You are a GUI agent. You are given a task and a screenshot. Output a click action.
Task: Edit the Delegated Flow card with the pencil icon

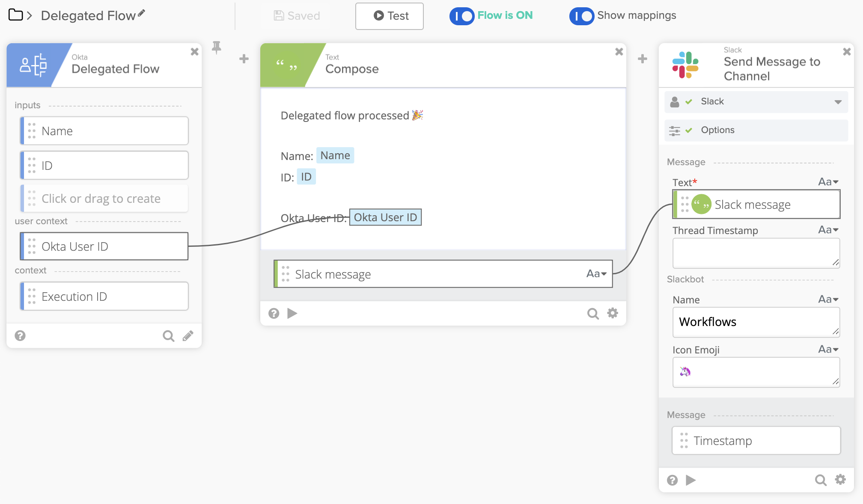pos(188,336)
